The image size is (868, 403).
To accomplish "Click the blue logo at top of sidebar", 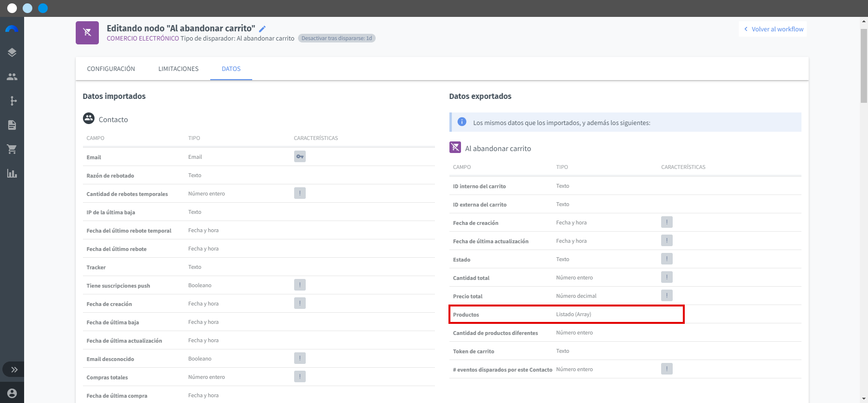I will pyautogui.click(x=12, y=29).
